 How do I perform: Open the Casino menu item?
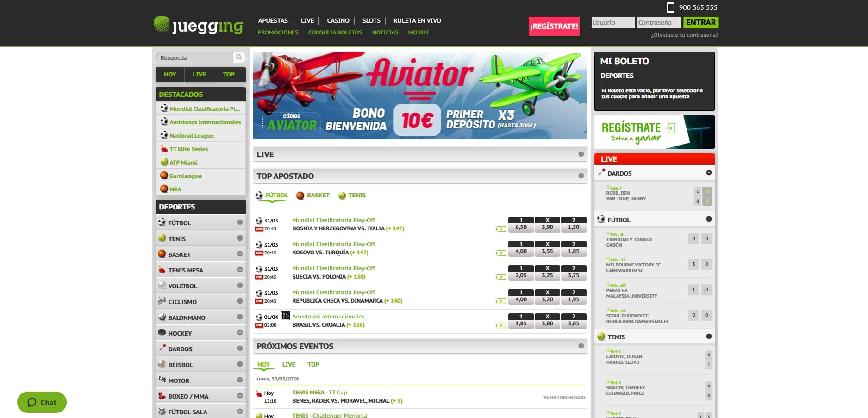(338, 20)
